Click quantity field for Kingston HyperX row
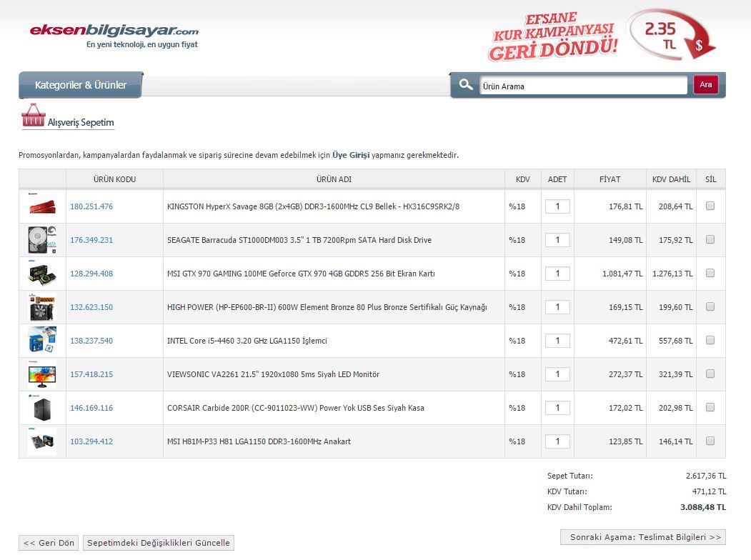751x560 pixels. pyautogui.click(x=557, y=206)
